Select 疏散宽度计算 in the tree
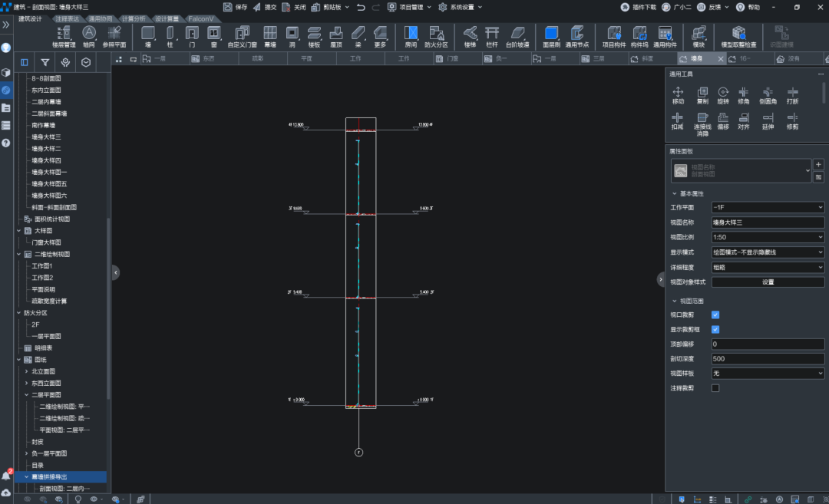 49,301
